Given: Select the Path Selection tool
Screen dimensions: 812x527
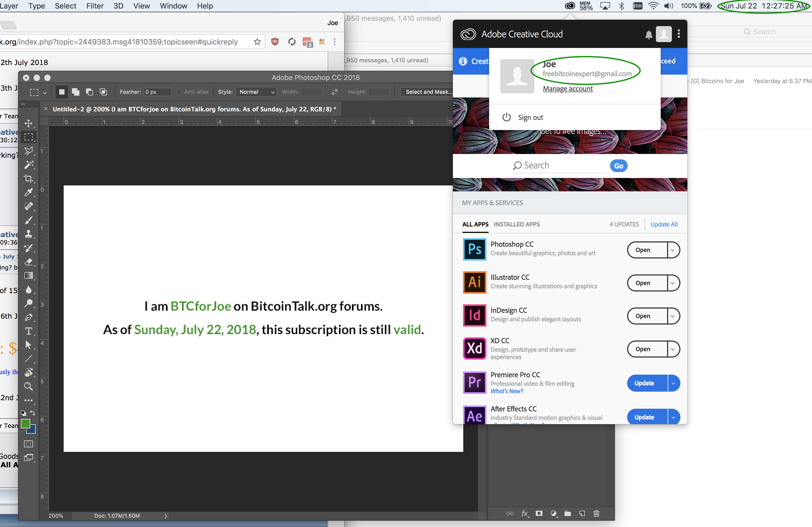Looking at the screenshot, I should pos(29,345).
